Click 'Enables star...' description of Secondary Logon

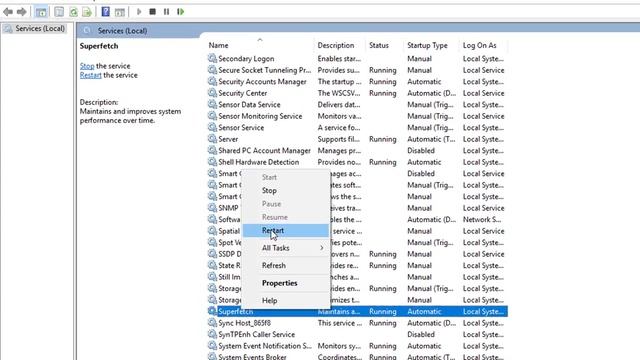point(339,58)
